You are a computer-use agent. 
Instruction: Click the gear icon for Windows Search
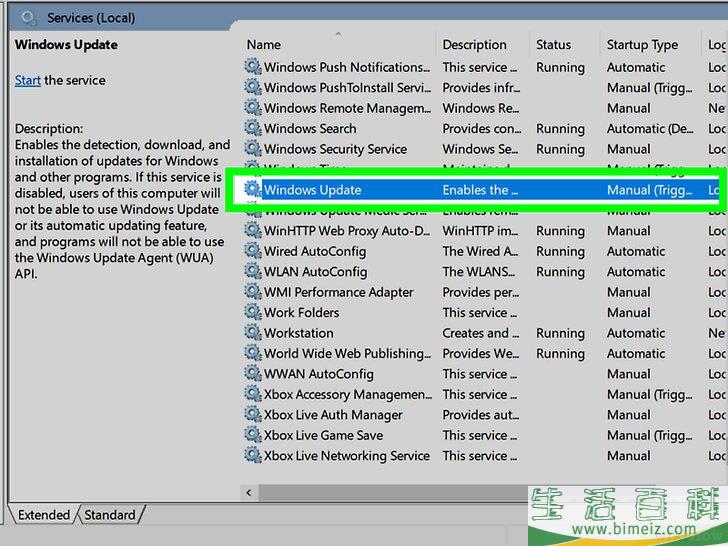(253, 128)
